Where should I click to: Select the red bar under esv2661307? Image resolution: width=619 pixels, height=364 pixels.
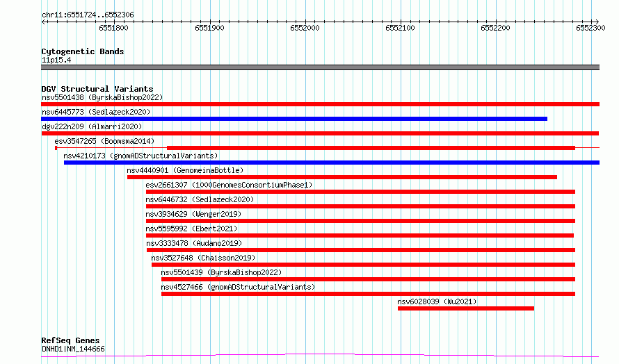(x=360, y=192)
